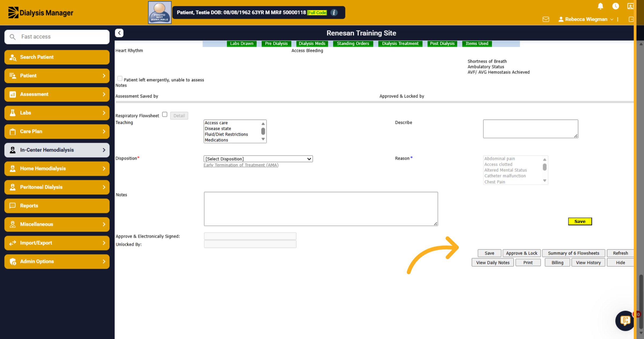
Task: Expand the Patient sidebar menu
Action: coord(57,76)
